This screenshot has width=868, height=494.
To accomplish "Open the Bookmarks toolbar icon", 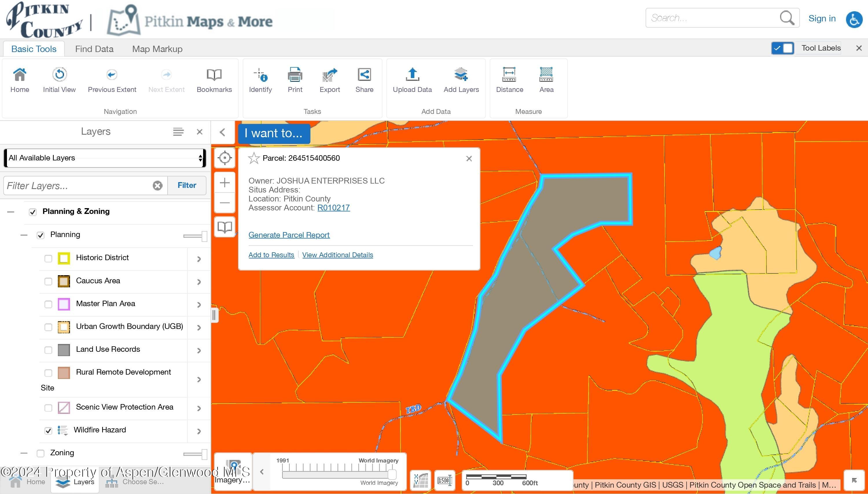I will coord(214,75).
